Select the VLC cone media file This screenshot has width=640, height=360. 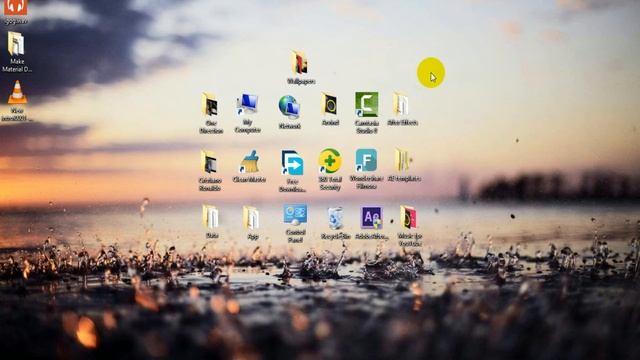pos(17,92)
